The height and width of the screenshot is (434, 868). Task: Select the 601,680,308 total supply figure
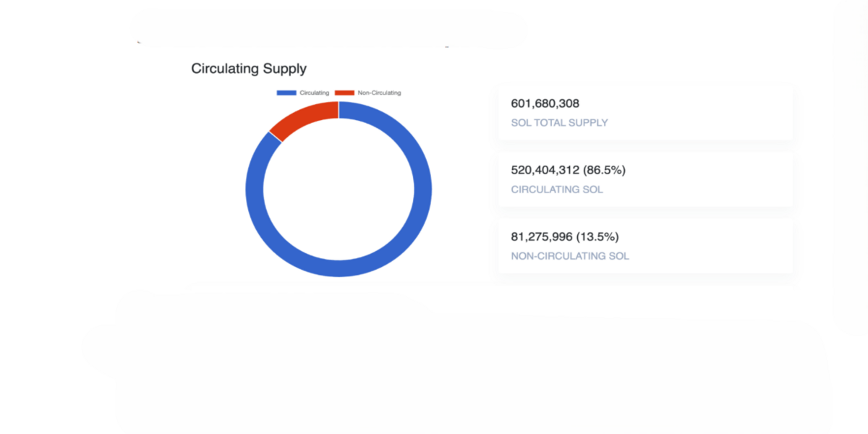coord(545,103)
